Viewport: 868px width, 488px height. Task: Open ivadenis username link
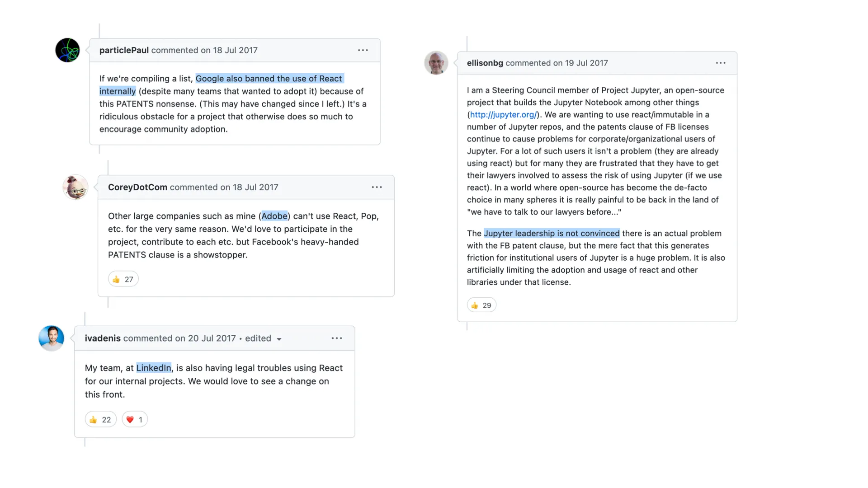click(103, 338)
